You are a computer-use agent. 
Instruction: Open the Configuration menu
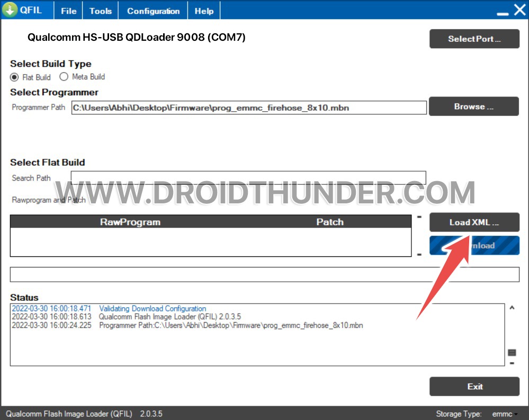[x=153, y=10]
